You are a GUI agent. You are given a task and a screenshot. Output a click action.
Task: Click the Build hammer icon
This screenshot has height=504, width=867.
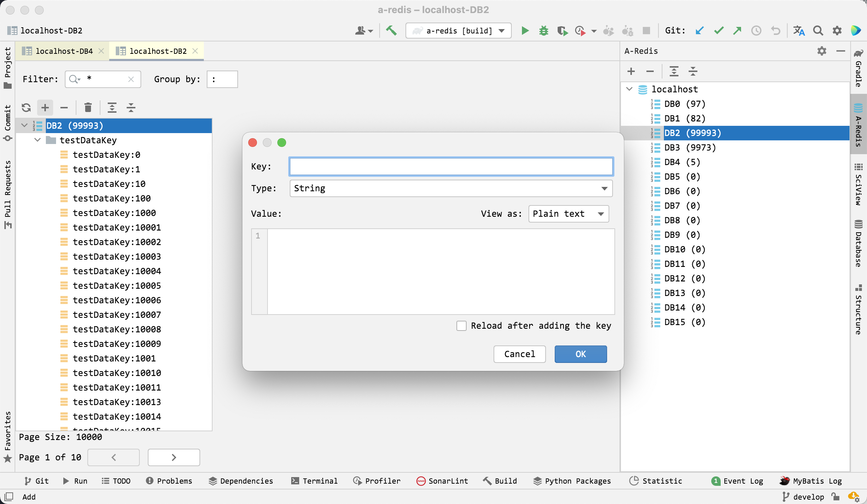(x=391, y=31)
